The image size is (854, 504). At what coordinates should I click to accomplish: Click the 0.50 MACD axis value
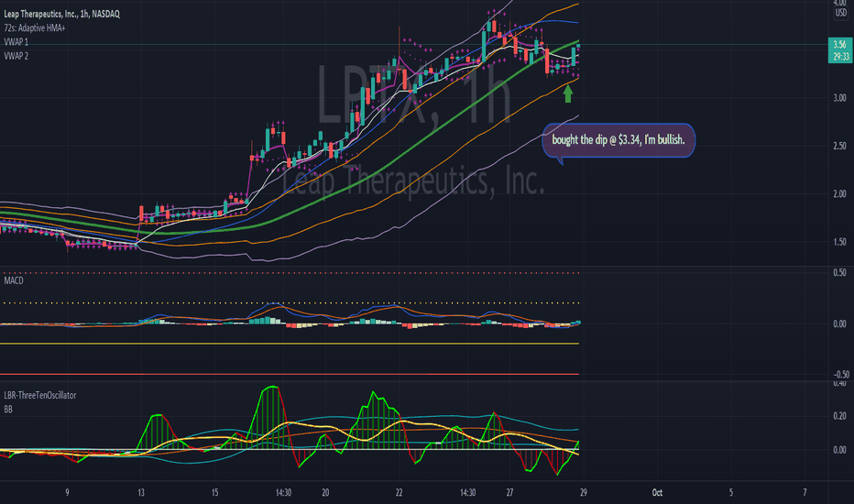pos(840,272)
